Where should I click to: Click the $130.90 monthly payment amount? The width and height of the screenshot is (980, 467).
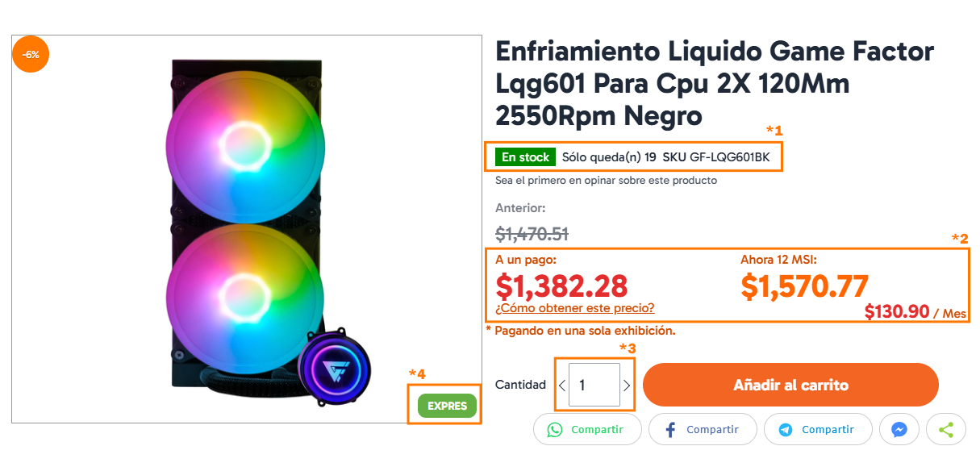(896, 311)
